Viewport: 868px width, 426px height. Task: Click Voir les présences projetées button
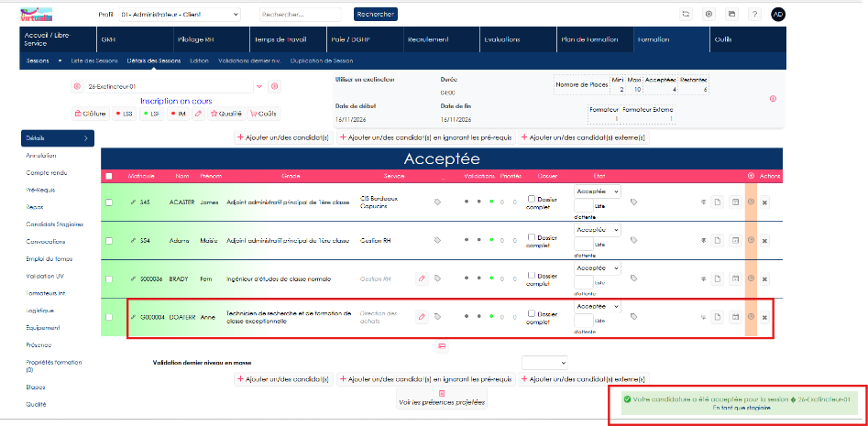[x=442, y=398]
